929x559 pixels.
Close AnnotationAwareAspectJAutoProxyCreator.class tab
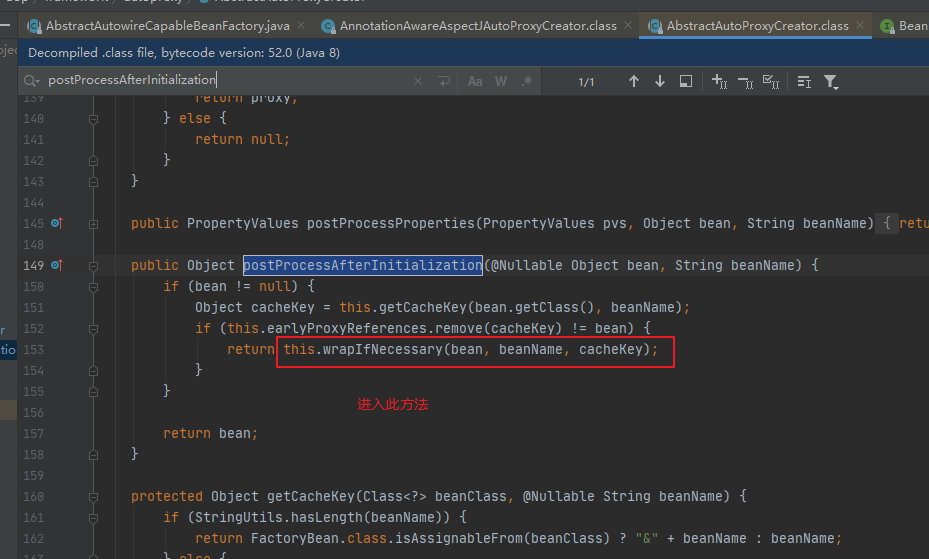pos(628,25)
